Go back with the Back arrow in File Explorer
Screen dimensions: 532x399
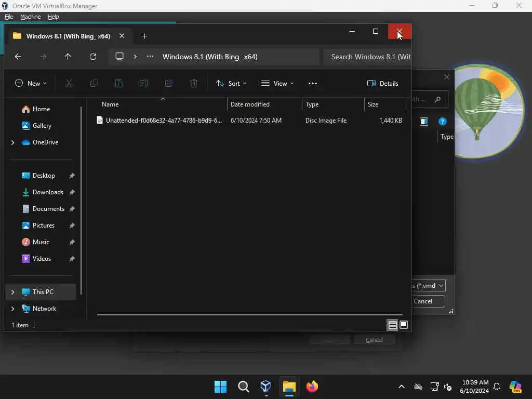pyautogui.click(x=18, y=57)
